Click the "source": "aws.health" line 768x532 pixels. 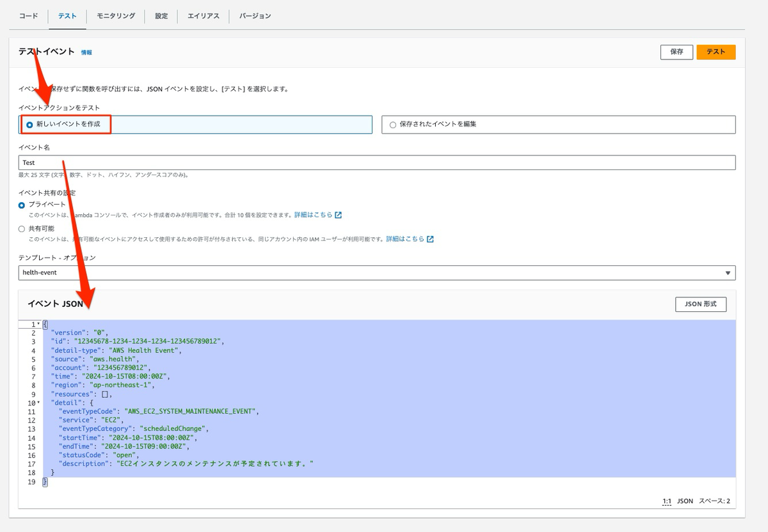[x=95, y=359]
